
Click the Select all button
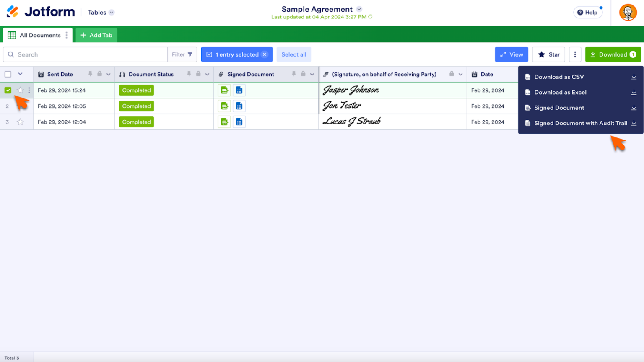[x=293, y=54]
